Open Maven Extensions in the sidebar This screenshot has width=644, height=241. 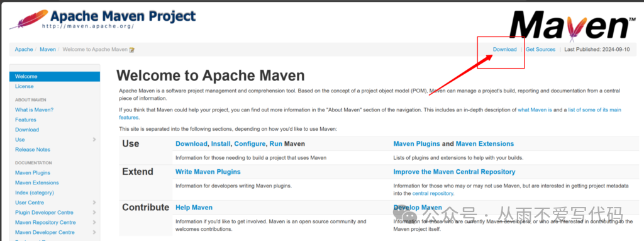pyautogui.click(x=37, y=182)
